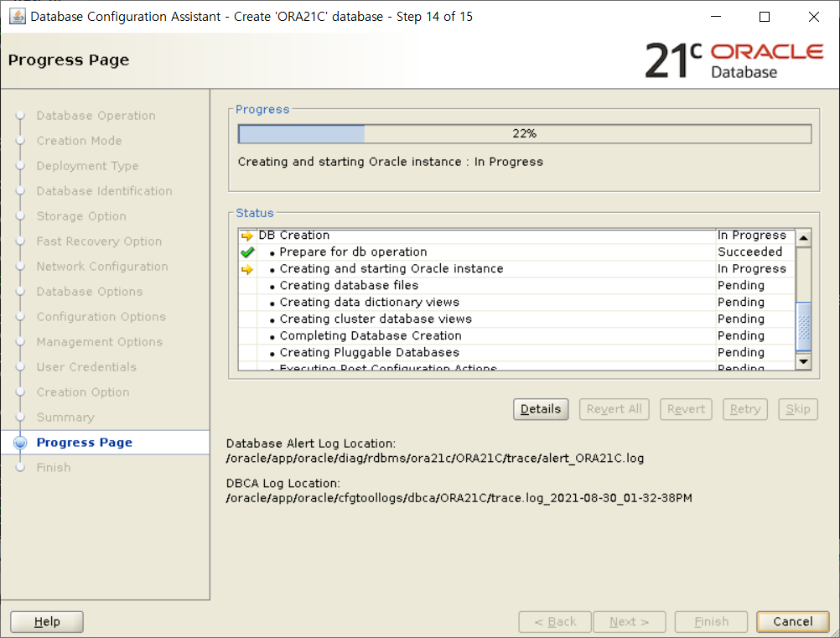Select the Database Options step

[x=90, y=292]
